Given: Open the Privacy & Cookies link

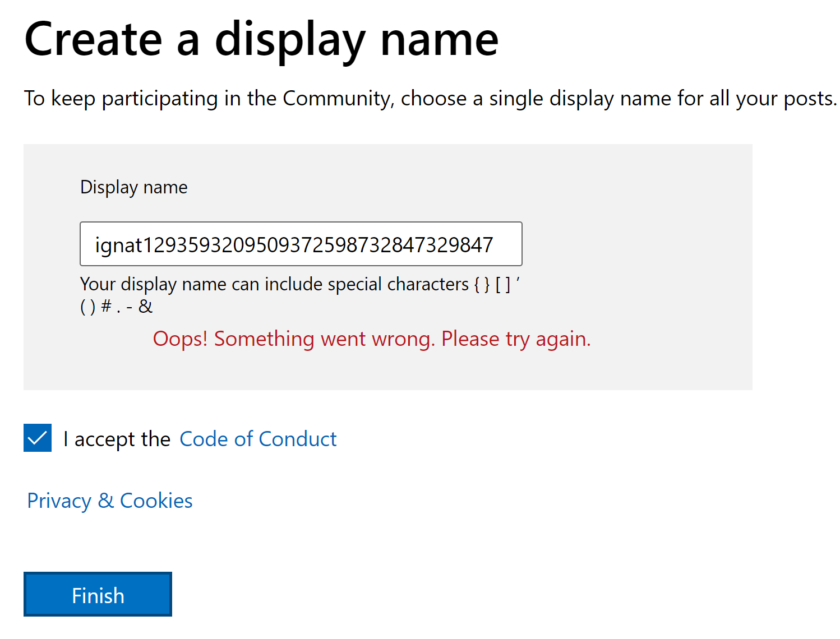Looking at the screenshot, I should click(110, 501).
